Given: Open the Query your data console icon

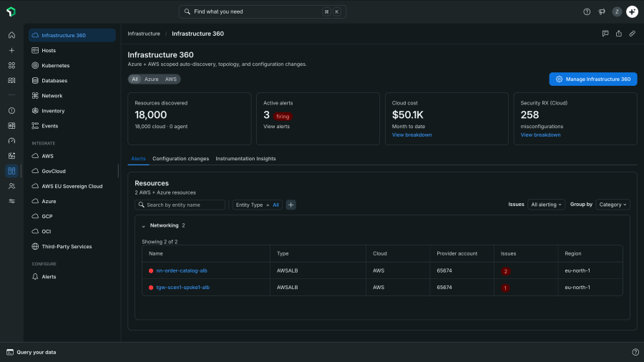Looking at the screenshot, I should point(10,352).
